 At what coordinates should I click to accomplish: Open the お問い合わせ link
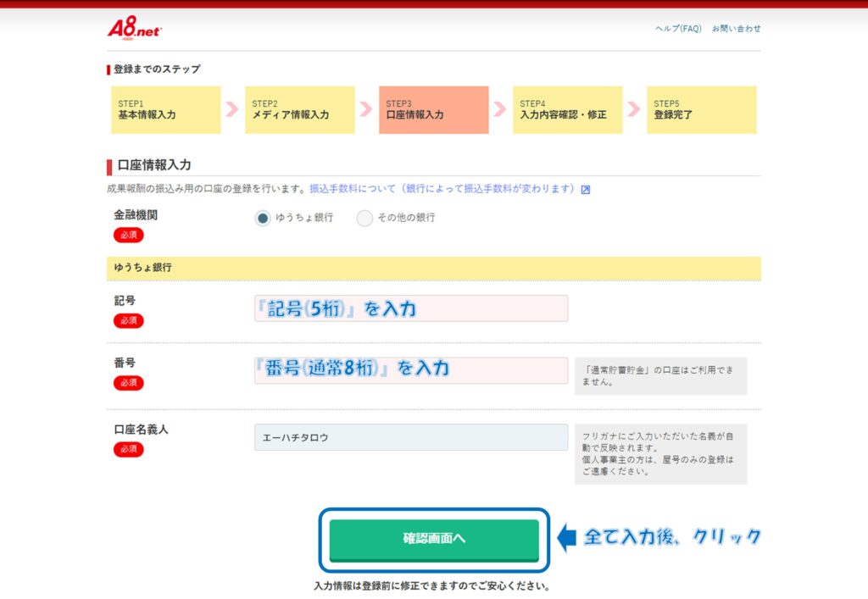[x=736, y=29]
